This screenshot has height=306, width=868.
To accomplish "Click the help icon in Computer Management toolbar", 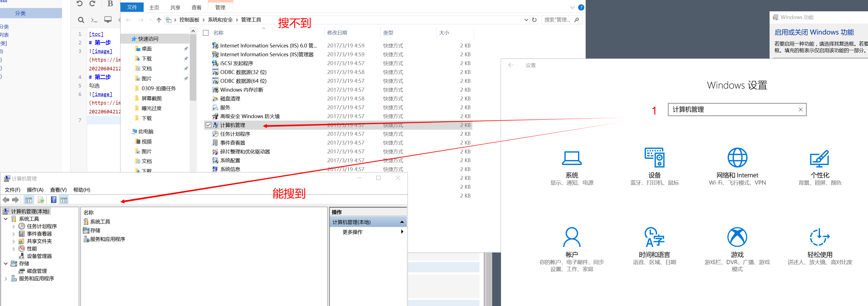I will point(53,200).
